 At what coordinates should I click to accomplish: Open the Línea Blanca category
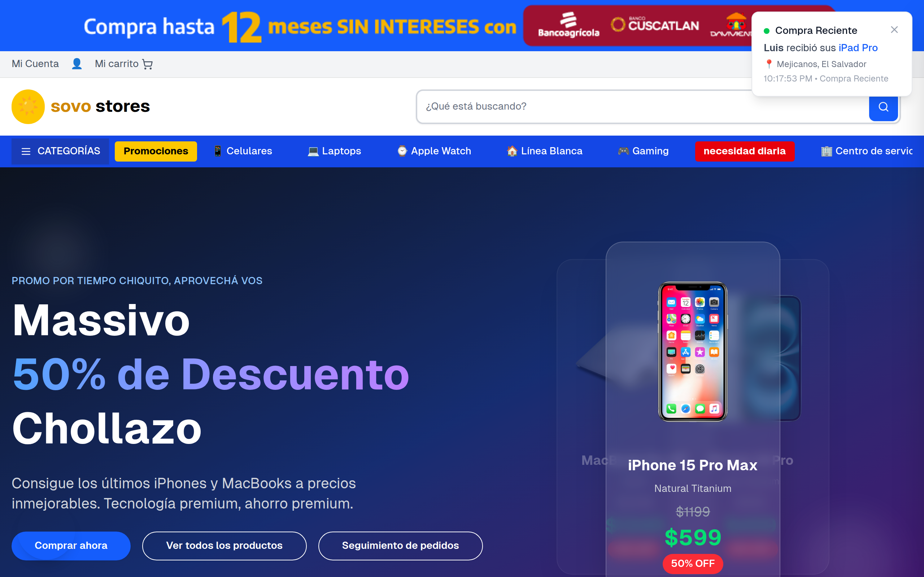(544, 151)
